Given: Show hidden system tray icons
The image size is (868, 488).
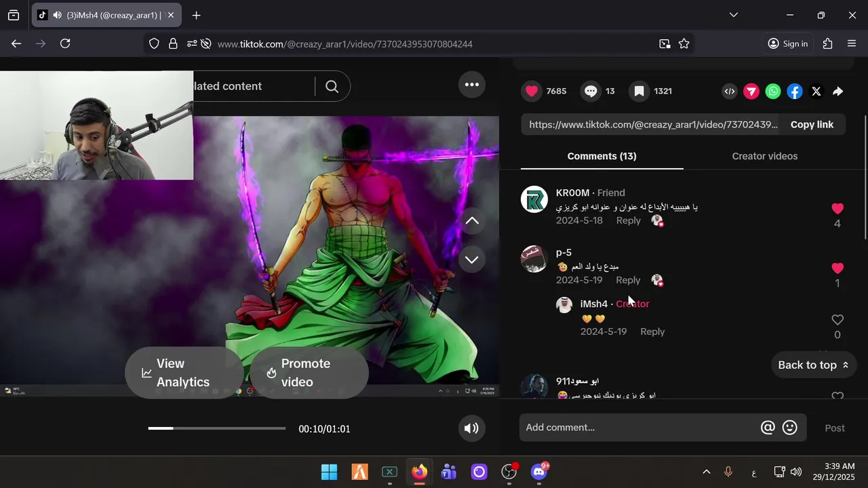Looking at the screenshot, I should click(706, 472).
